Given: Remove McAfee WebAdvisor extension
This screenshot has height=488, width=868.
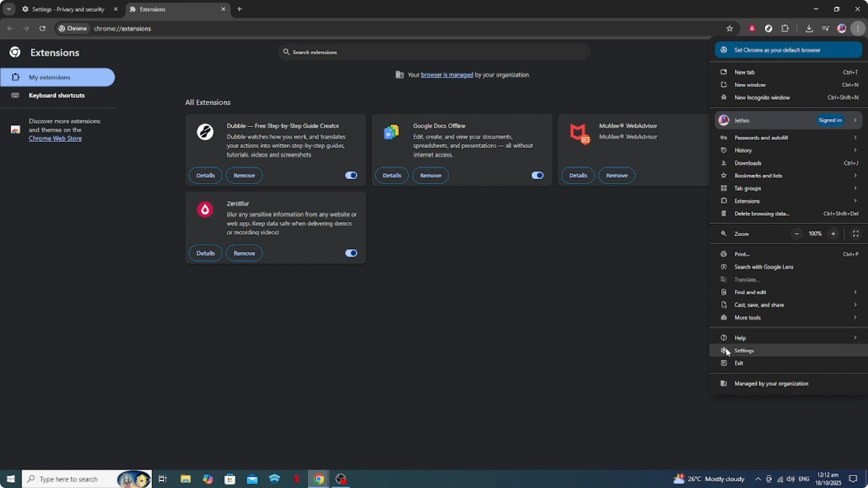Looking at the screenshot, I should tap(617, 175).
